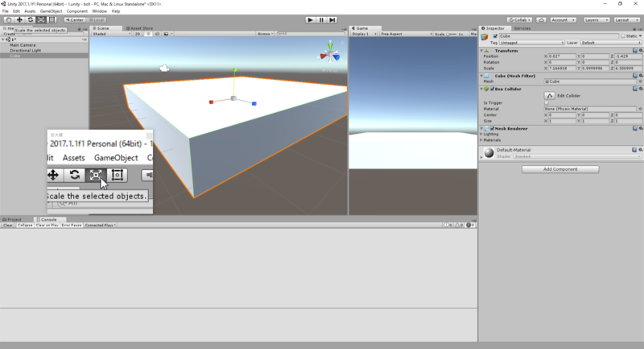Viewport: 644px width, 349px height.
Task: Lock the Inspector panel
Action: click(634, 28)
